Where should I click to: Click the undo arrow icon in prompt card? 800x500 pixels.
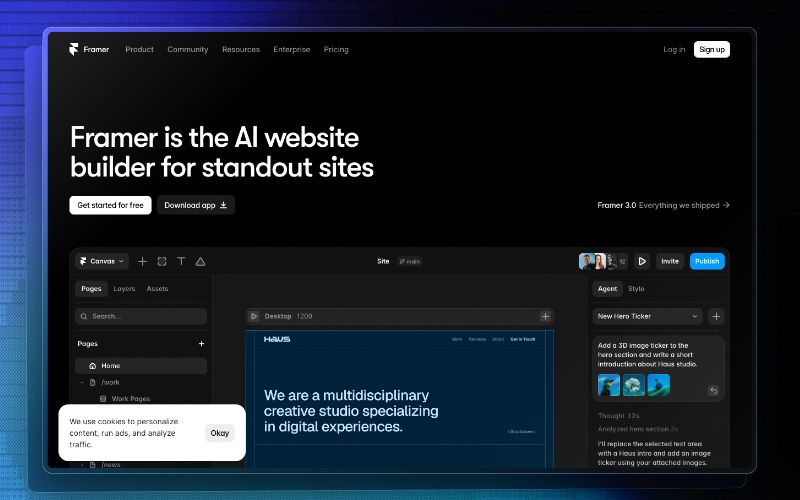tap(714, 391)
